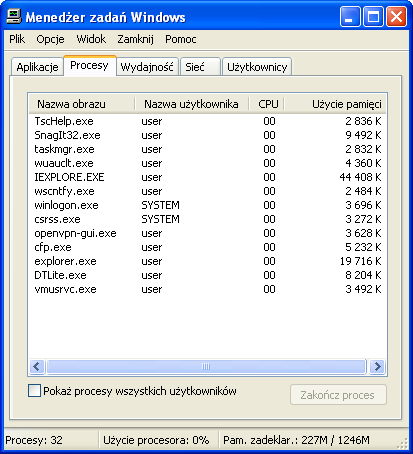Open the Plik menu
Image resolution: width=413 pixels, height=454 pixels.
tap(17, 39)
